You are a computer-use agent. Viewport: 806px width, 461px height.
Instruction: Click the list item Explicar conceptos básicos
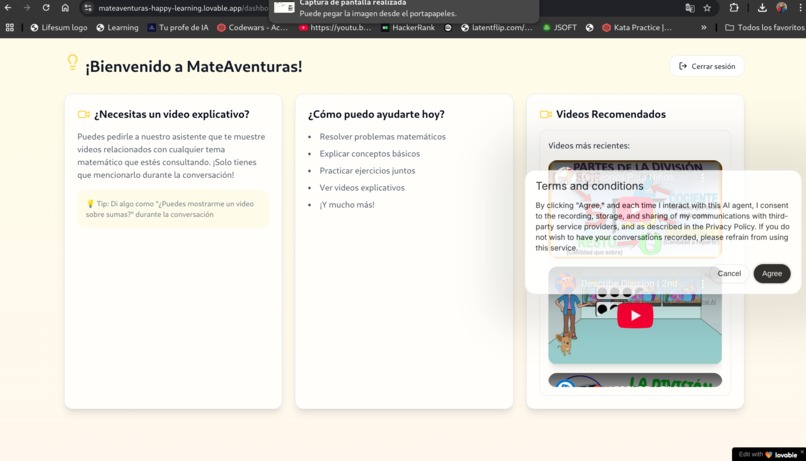pyautogui.click(x=370, y=154)
